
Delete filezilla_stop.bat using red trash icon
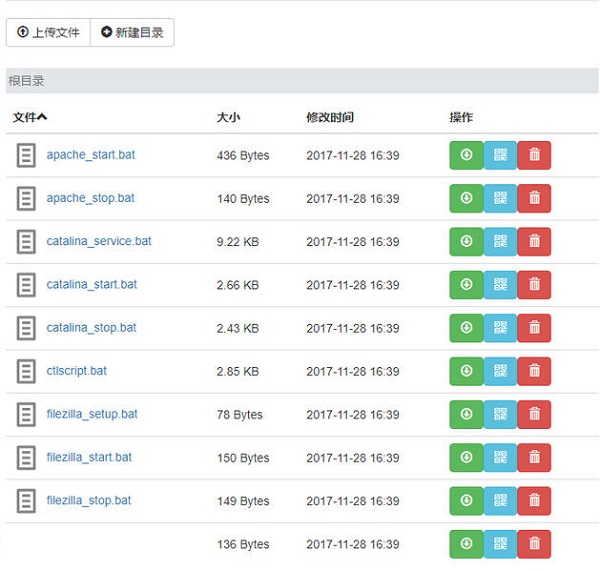[x=534, y=501]
